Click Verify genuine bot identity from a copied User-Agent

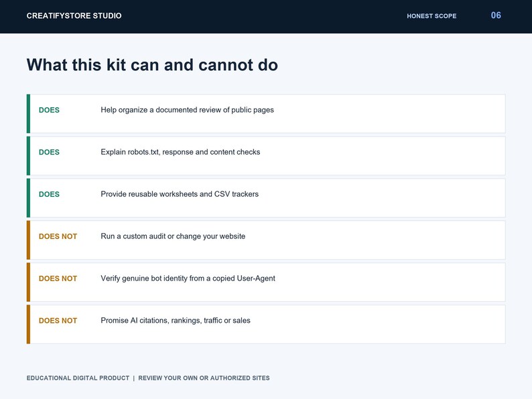point(188,278)
